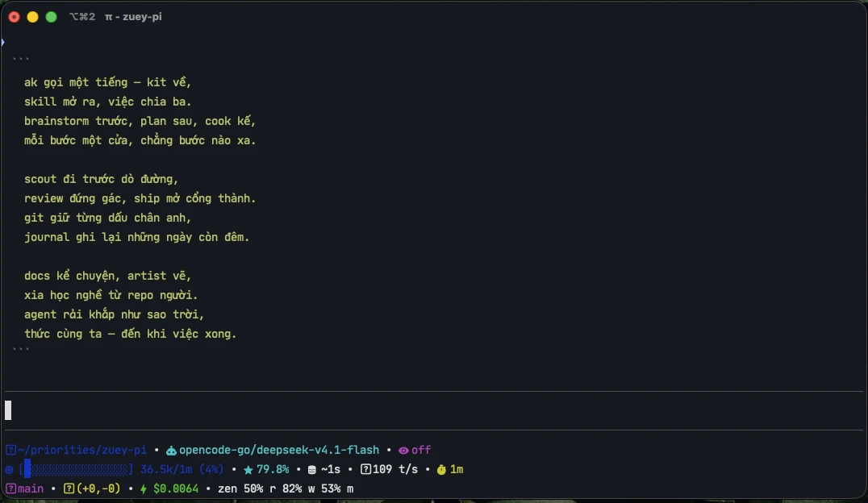Click the 'zen 50% r 82% w 53% m' text
The image size is (868, 503).
pyautogui.click(x=286, y=488)
